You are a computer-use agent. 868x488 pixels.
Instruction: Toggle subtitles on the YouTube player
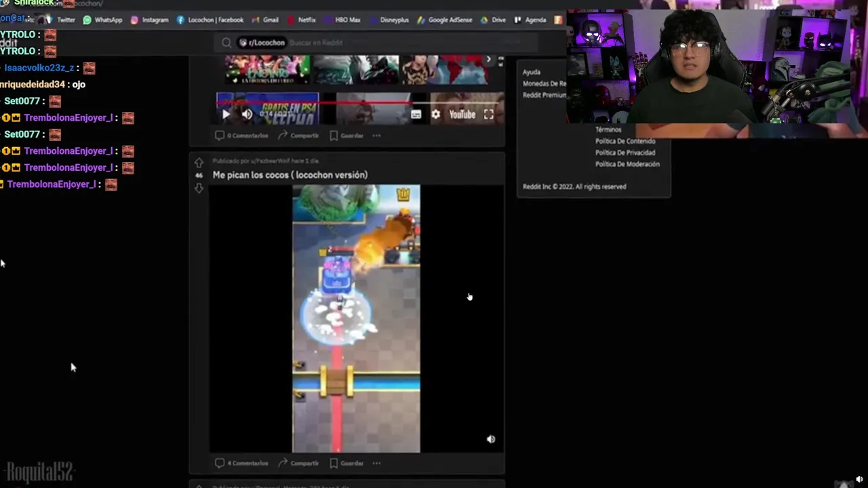click(416, 115)
